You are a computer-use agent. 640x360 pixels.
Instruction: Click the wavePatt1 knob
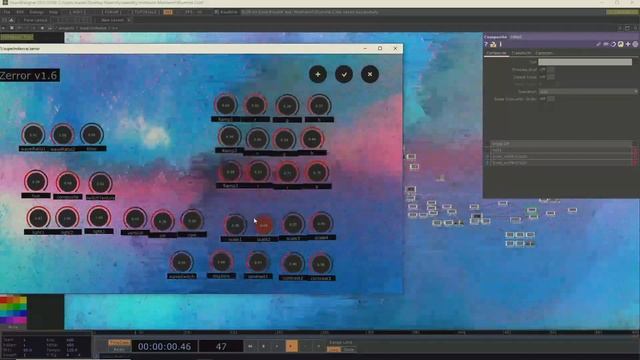[33, 135]
